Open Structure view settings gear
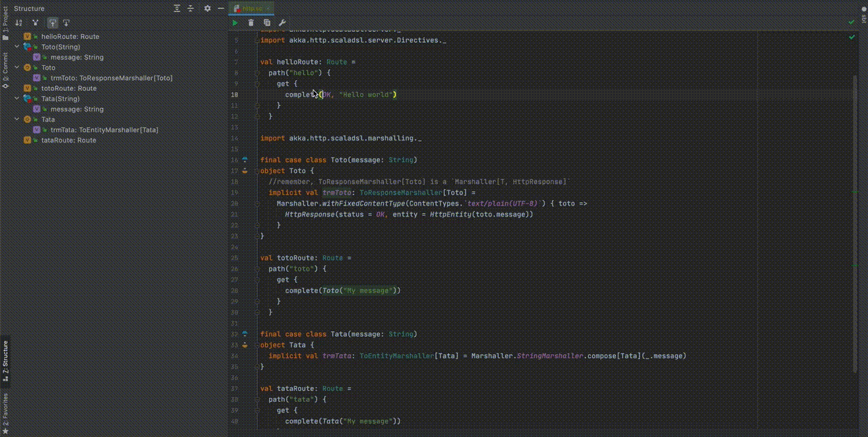 [x=207, y=8]
